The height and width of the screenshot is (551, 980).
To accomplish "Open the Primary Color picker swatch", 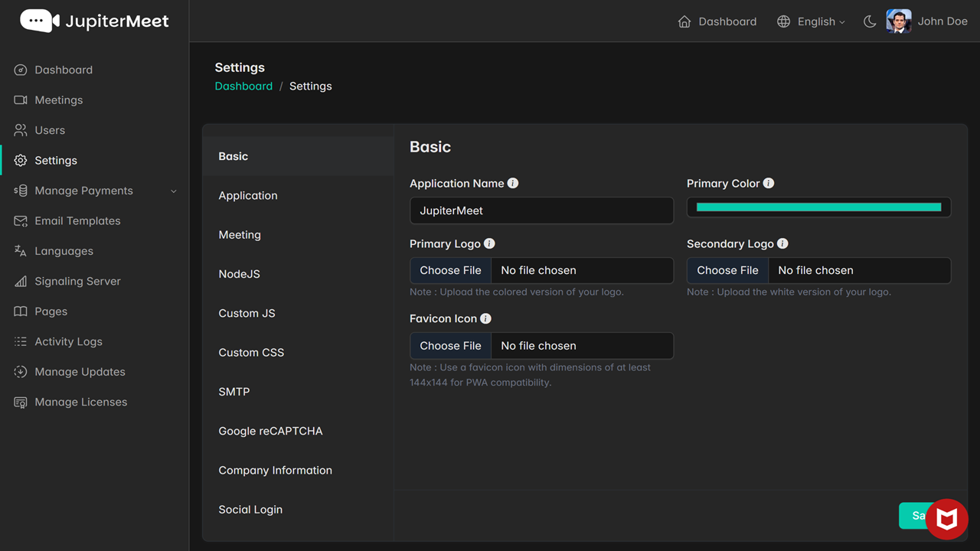I will click(x=818, y=207).
